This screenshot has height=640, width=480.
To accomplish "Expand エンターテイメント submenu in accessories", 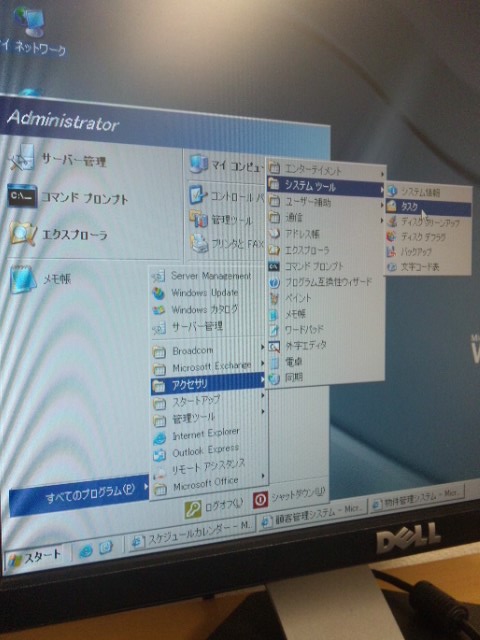I will 326,169.
